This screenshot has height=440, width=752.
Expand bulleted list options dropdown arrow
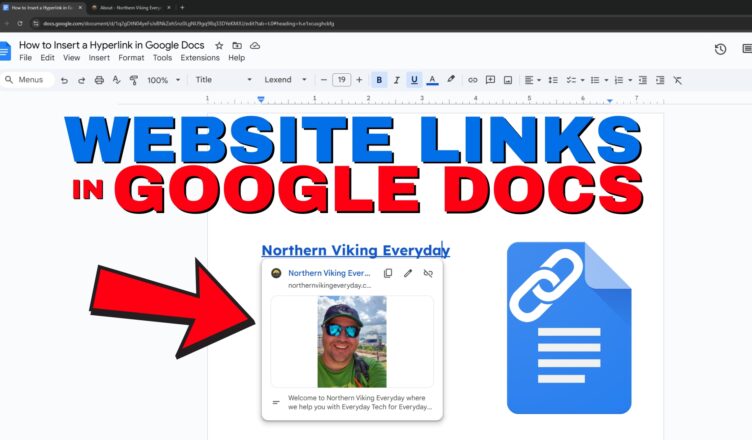(x=606, y=80)
